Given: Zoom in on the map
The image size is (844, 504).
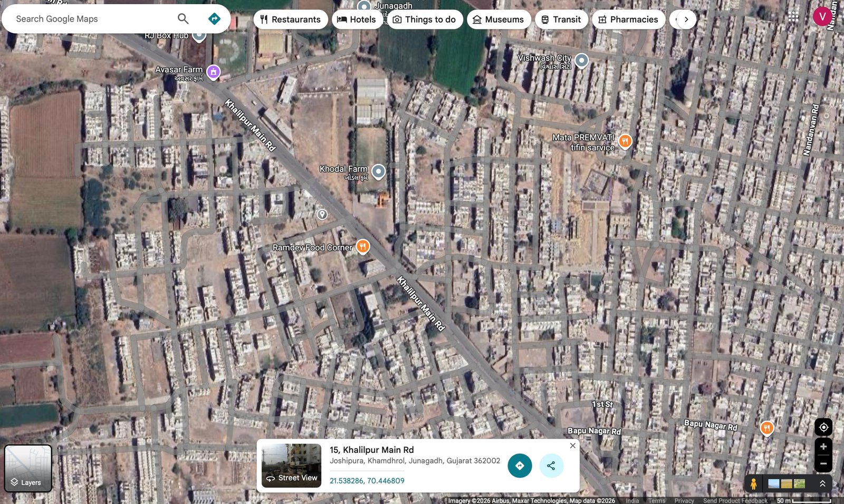Looking at the screenshot, I should pos(823,447).
